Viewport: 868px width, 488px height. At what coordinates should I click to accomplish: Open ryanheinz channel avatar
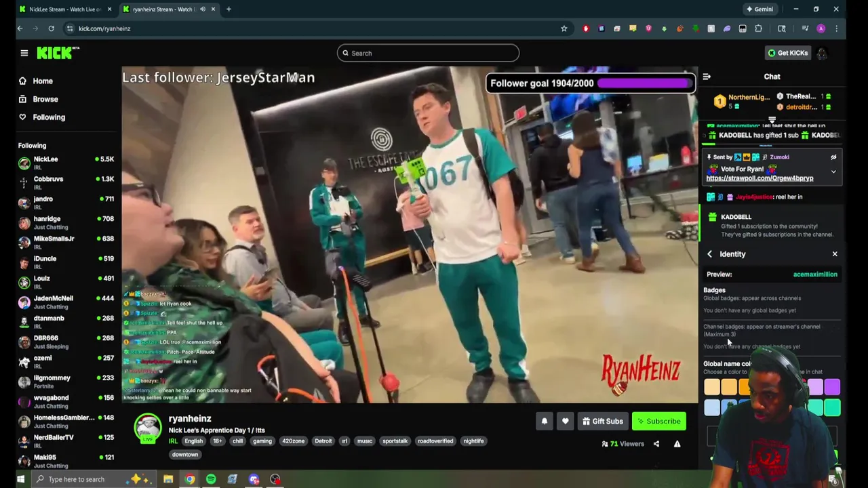148,428
